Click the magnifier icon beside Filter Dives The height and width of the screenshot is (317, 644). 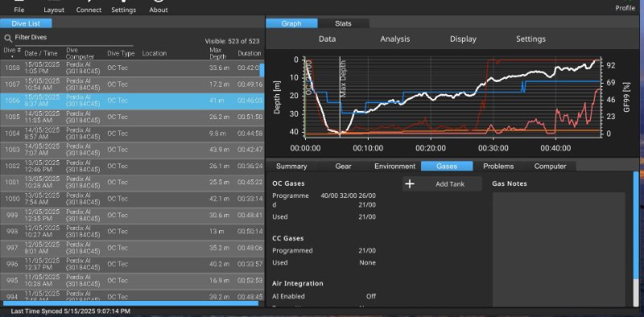(x=8, y=38)
